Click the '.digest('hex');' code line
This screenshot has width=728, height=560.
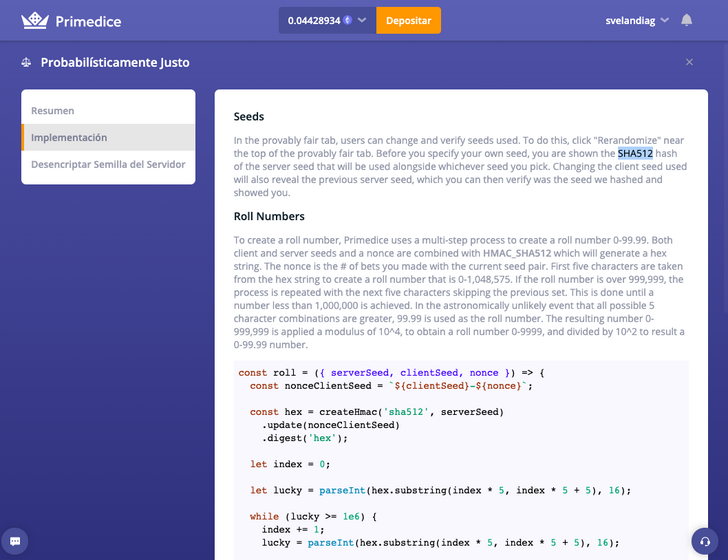click(305, 438)
